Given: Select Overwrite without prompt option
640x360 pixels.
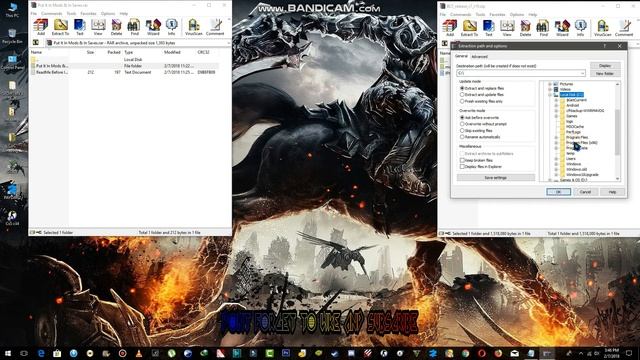Looking at the screenshot, I should coord(483,124).
